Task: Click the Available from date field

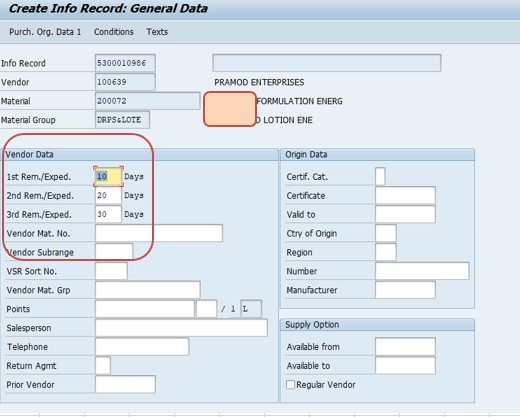Action: click(x=405, y=347)
